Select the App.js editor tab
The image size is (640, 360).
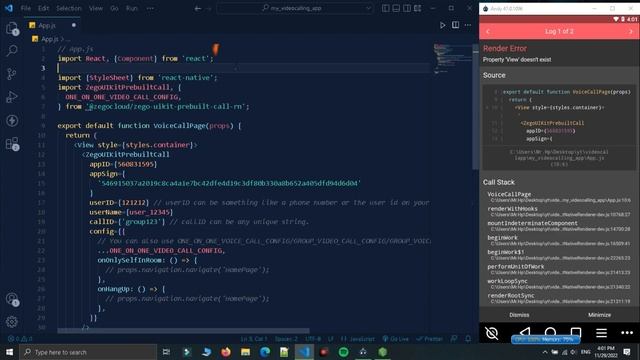pos(52,25)
